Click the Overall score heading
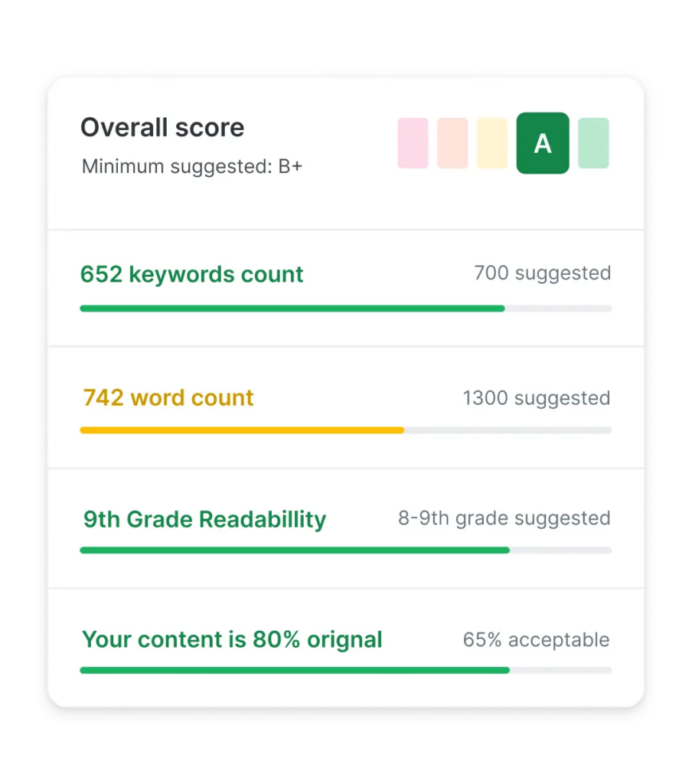Image resolution: width=692 pixels, height=784 pixels. 162,127
